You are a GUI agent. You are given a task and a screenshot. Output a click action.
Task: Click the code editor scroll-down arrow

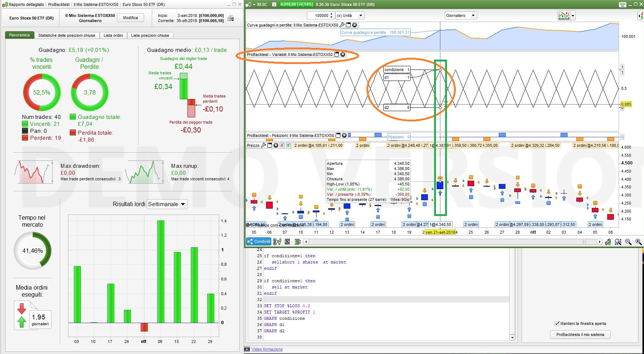click(x=512, y=337)
